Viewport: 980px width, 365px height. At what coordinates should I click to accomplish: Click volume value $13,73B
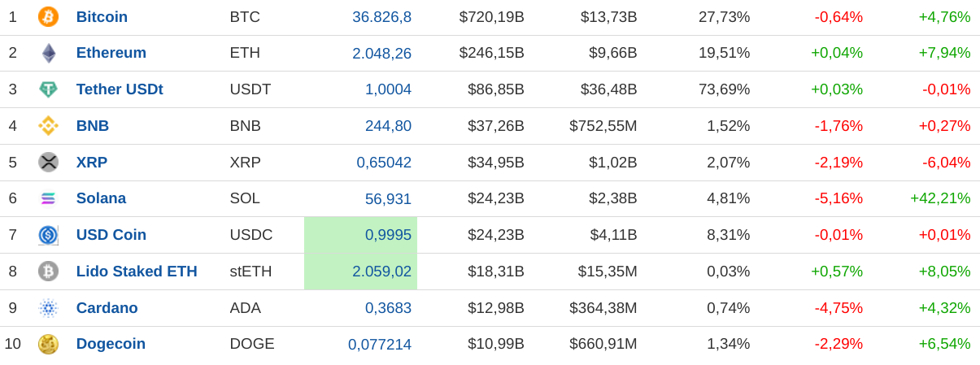click(609, 17)
